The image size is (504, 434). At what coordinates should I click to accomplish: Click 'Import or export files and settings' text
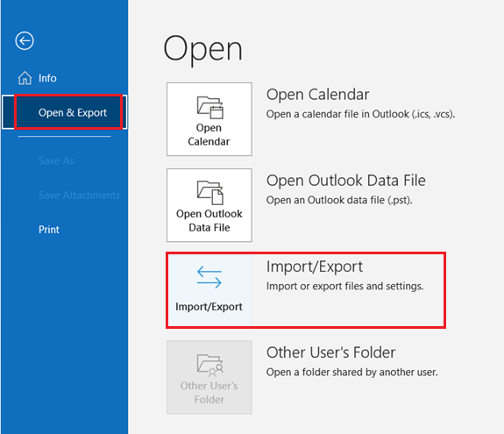(x=344, y=286)
